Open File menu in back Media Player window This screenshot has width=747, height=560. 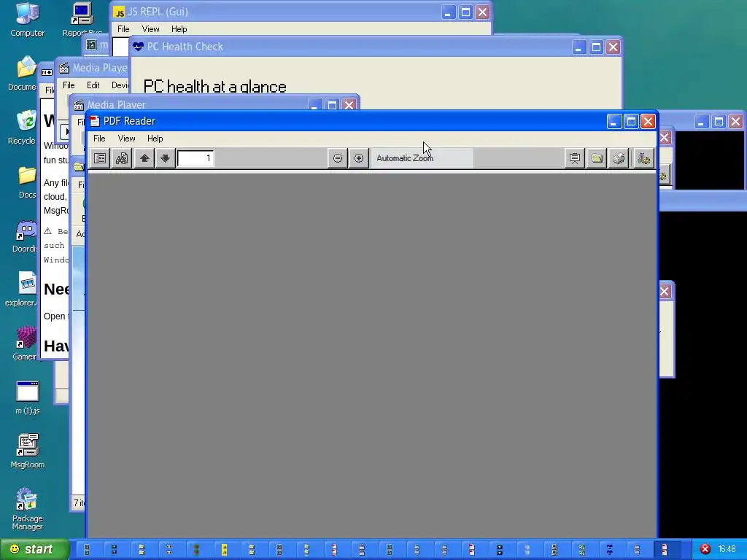tap(69, 85)
